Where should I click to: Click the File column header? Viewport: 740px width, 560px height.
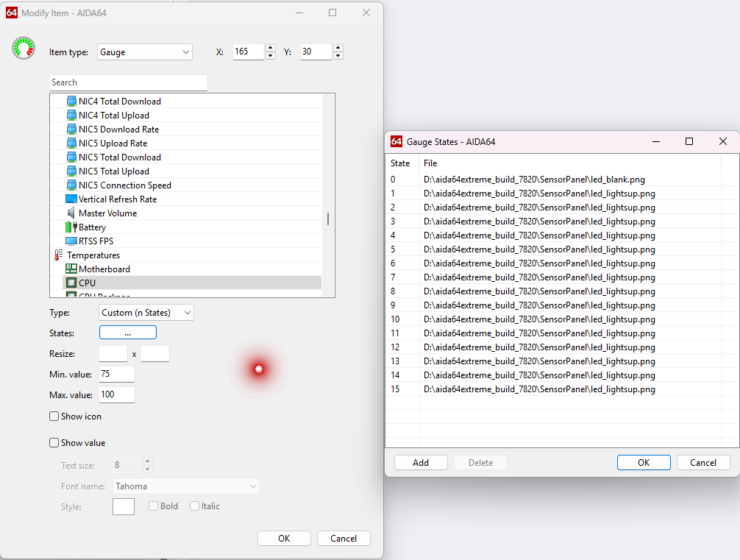tap(571, 163)
